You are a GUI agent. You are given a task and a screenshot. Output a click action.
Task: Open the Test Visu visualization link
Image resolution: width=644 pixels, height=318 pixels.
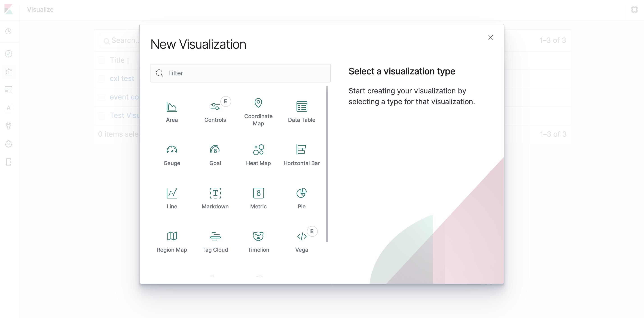[x=125, y=116]
